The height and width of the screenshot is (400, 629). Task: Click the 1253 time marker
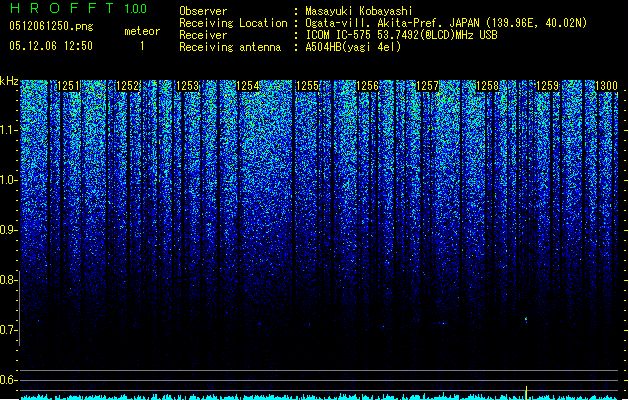[187, 86]
